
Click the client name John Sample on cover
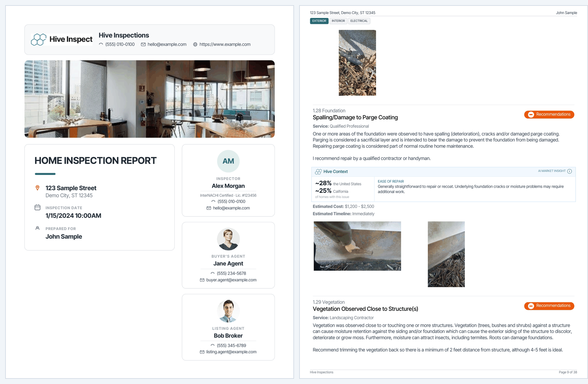coord(64,237)
